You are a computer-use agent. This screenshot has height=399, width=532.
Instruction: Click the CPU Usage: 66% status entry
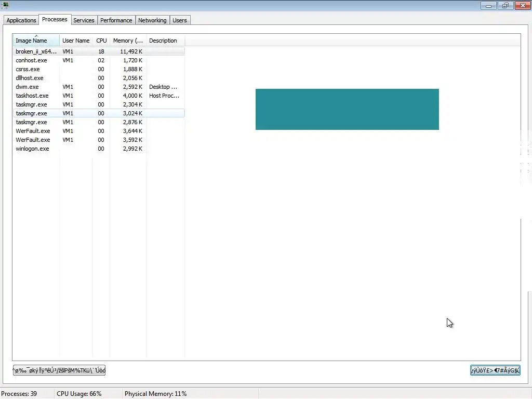(x=79, y=394)
